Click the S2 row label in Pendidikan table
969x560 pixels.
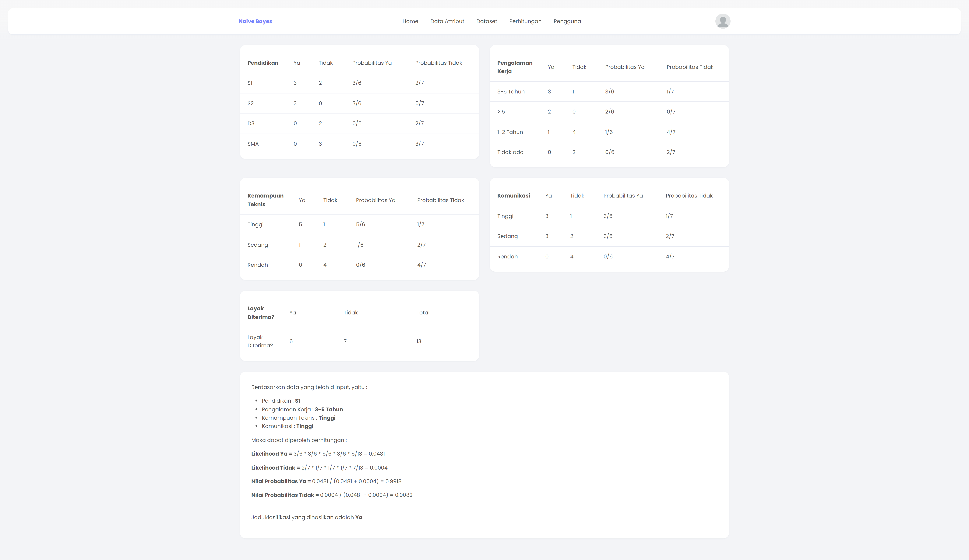click(250, 103)
